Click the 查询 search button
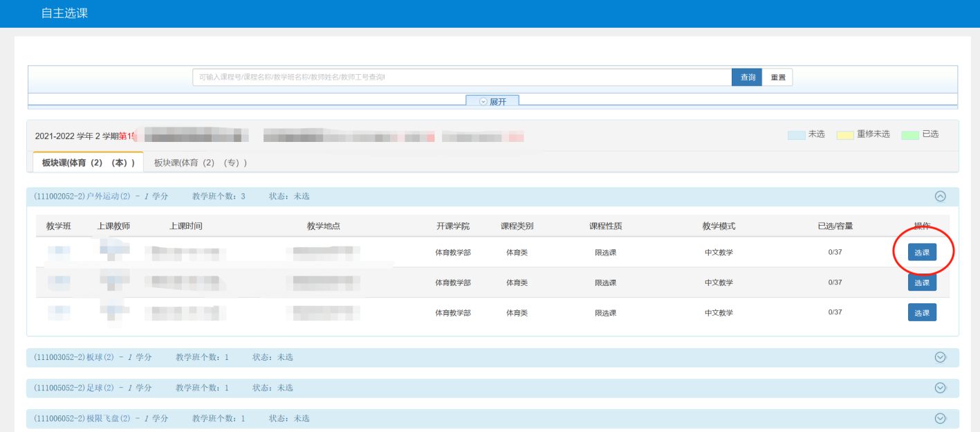This screenshot has width=980, height=432. click(747, 78)
